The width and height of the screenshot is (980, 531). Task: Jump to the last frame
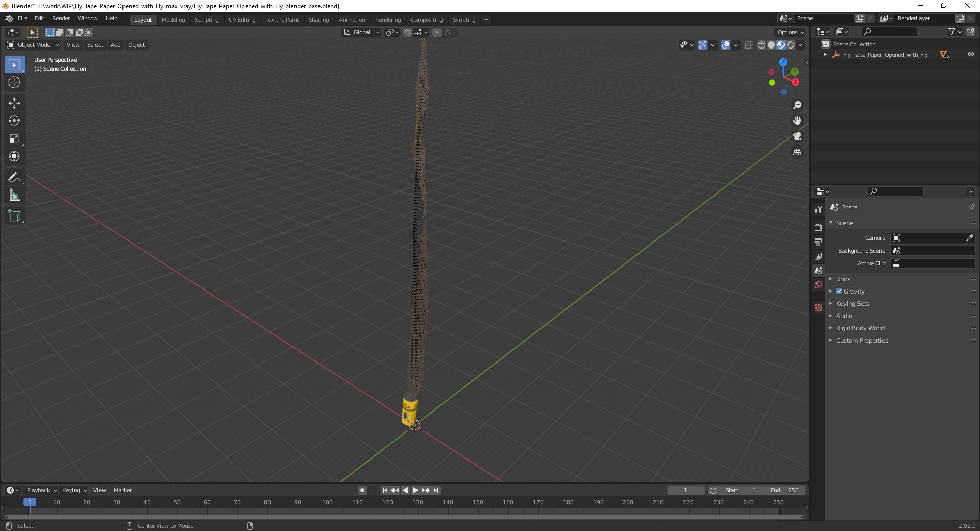point(436,490)
